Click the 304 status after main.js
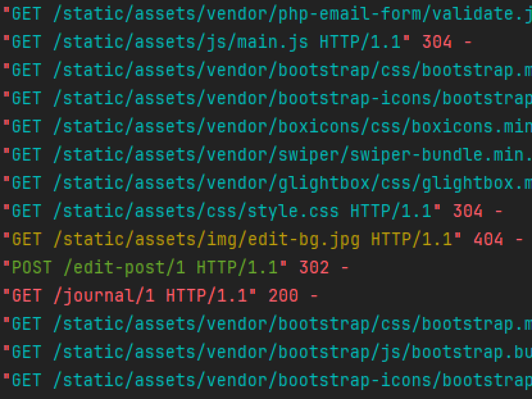Image resolution: width=532 pixels, height=399 pixels. click(437, 43)
